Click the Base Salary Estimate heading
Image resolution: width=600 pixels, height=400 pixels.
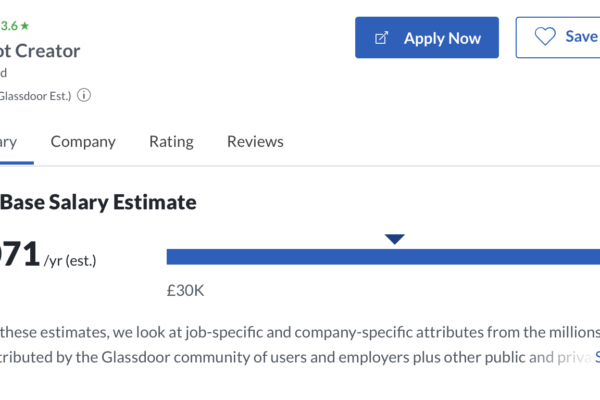(x=98, y=202)
